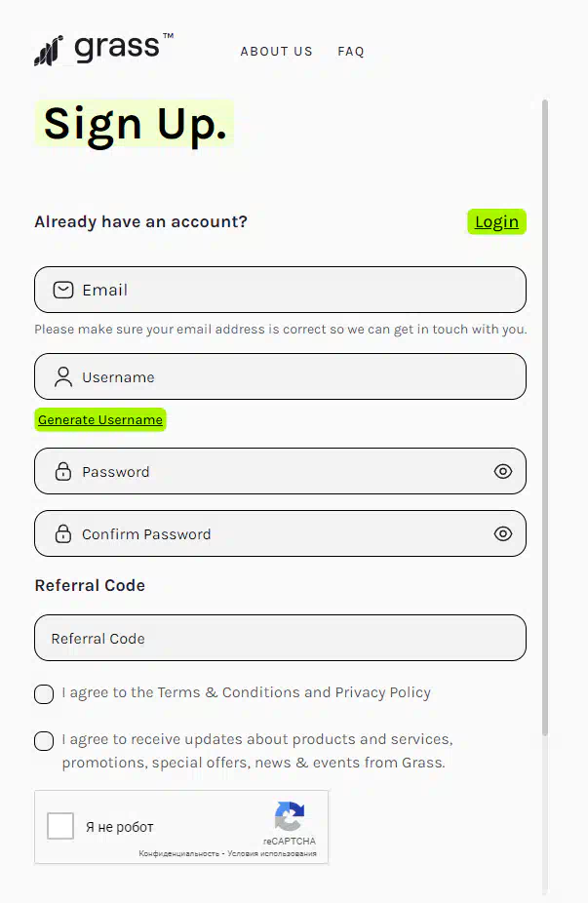This screenshot has height=903, width=588.
Task: Open the Конфиденциальность link in reCAPTCHA
Action: (x=178, y=853)
